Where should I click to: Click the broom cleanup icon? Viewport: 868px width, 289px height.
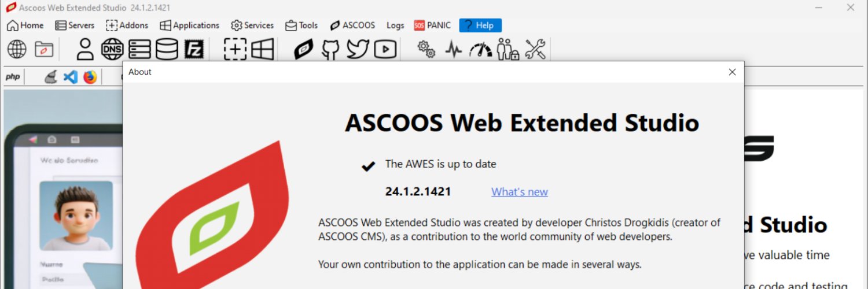click(x=51, y=77)
